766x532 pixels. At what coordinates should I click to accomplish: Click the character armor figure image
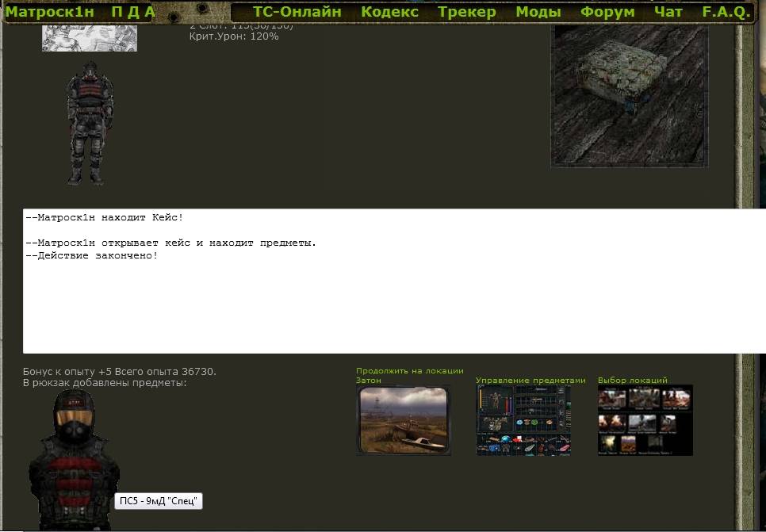pyautogui.click(x=90, y=123)
